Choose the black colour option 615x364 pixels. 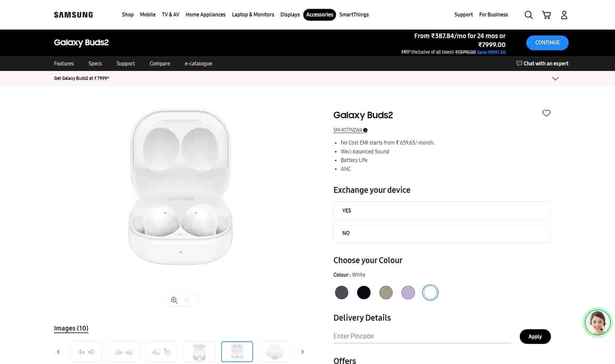coord(364,292)
